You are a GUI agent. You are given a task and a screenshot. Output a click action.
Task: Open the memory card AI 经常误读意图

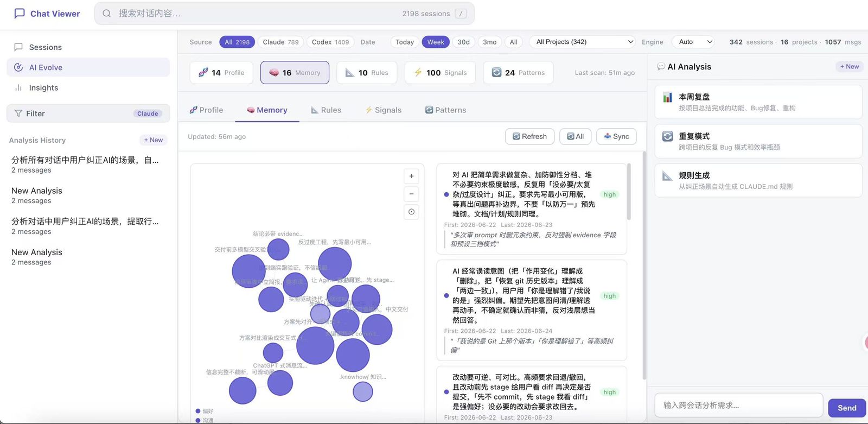(x=532, y=310)
